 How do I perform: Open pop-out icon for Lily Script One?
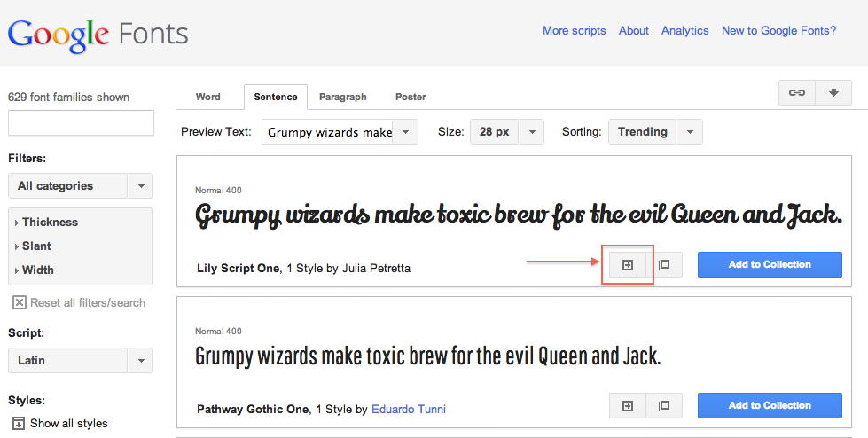pyautogui.click(x=664, y=264)
